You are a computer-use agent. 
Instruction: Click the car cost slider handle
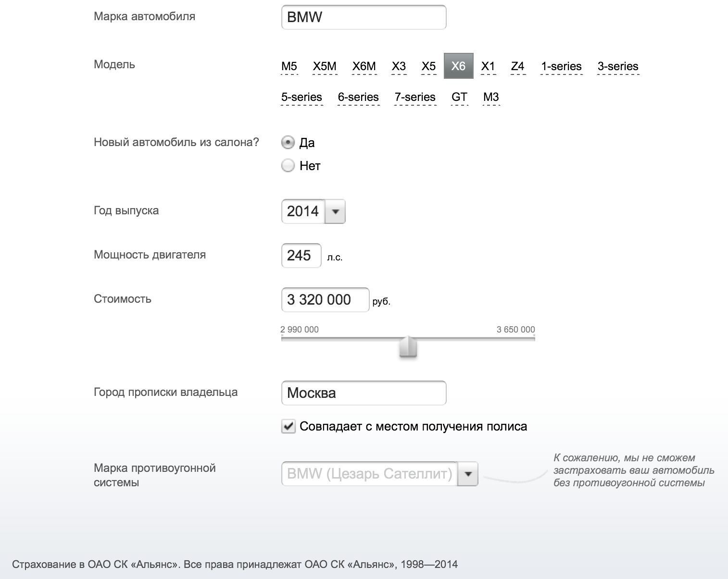coord(408,347)
